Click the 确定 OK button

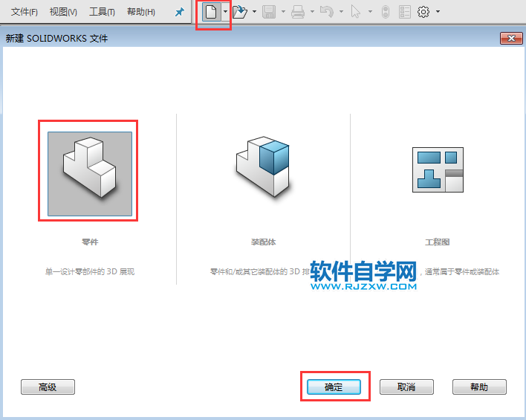334,387
